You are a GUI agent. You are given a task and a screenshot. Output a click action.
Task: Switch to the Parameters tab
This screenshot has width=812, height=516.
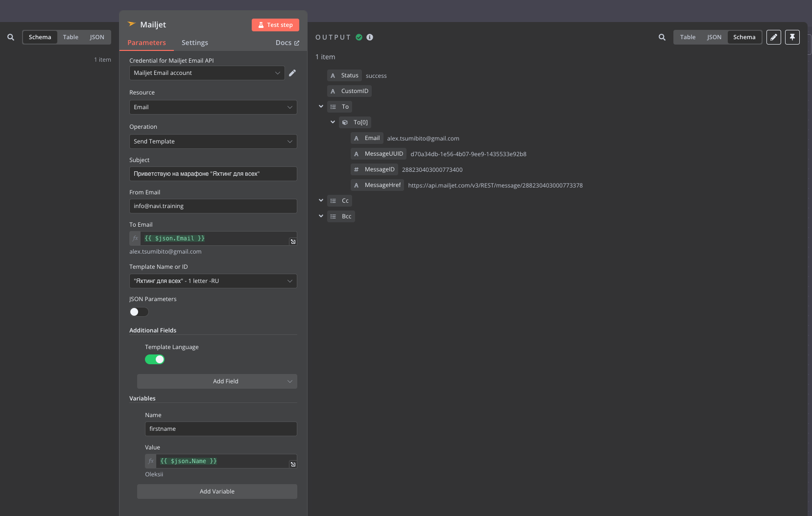pos(146,43)
